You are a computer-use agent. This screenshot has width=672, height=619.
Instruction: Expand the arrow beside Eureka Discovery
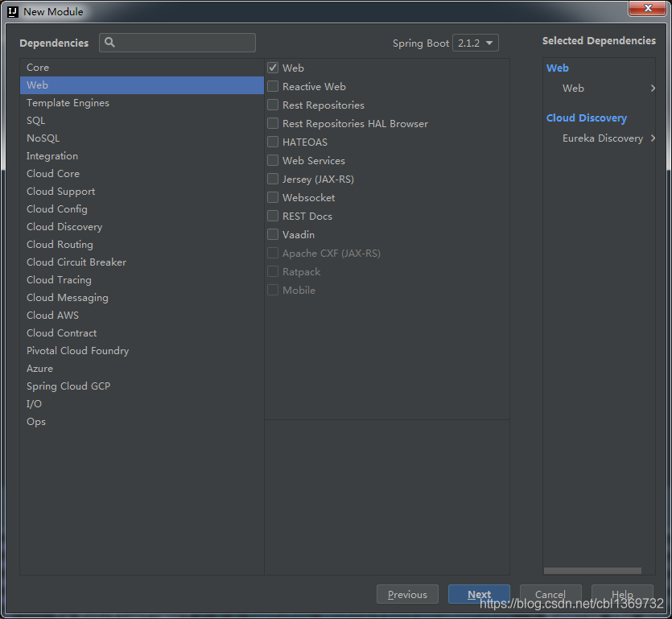point(653,138)
